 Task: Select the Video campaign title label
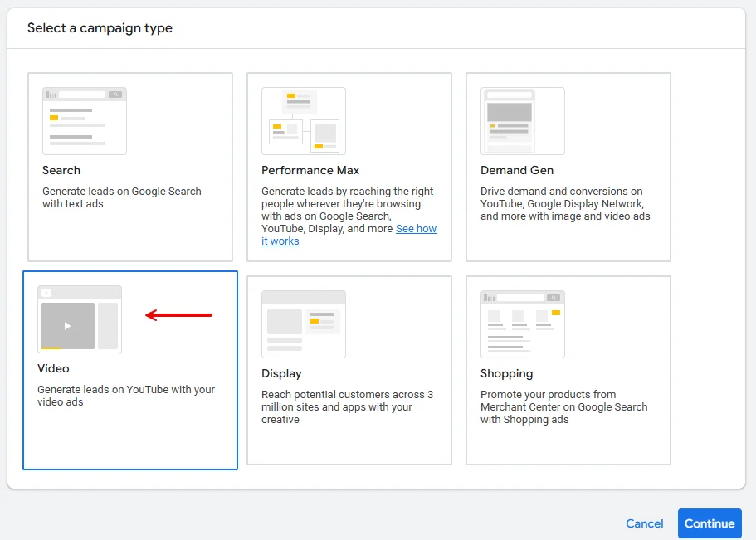(x=53, y=368)
